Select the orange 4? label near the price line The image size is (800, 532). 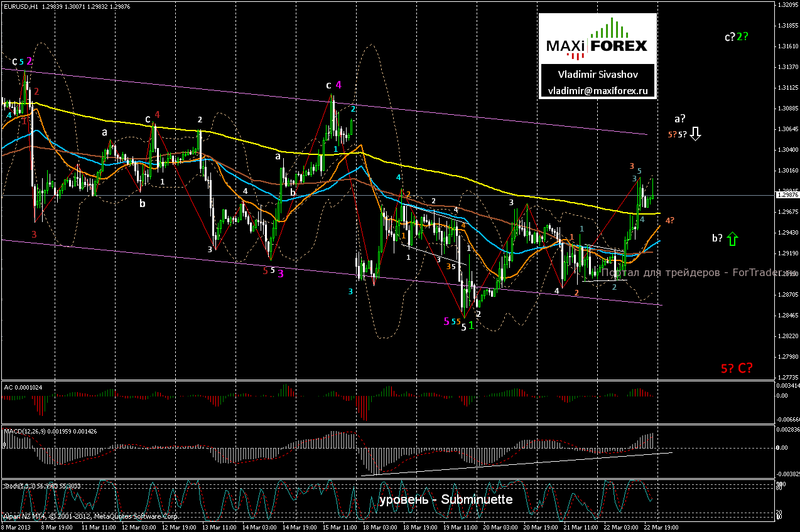[x=670, y=220]
